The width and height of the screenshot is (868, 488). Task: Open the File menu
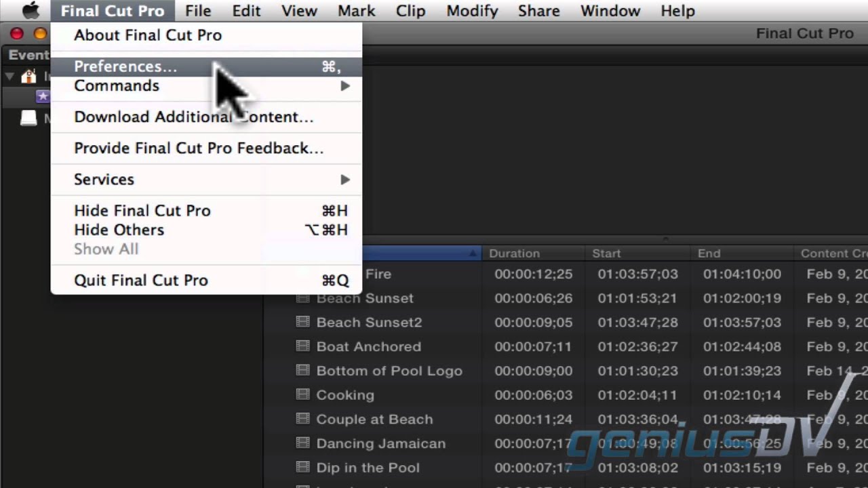pyautogui.click(x=198, y=11)
